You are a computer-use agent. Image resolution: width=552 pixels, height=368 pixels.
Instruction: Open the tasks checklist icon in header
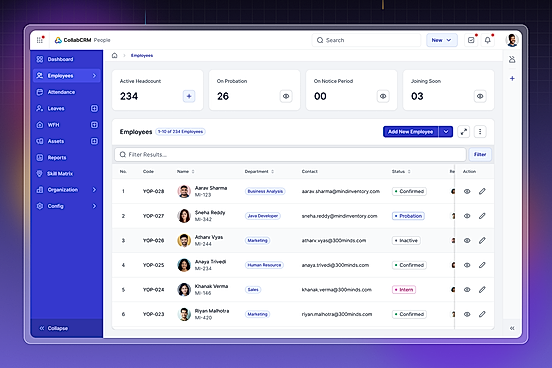[x=471, y=40]
